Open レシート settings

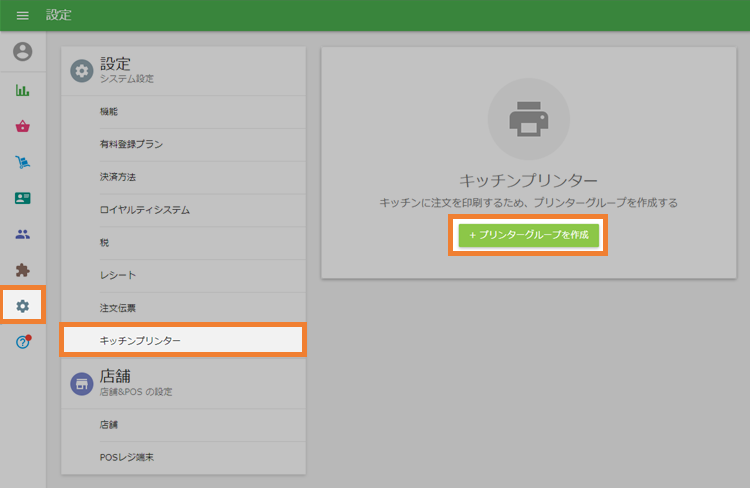[x=117, y=275]
